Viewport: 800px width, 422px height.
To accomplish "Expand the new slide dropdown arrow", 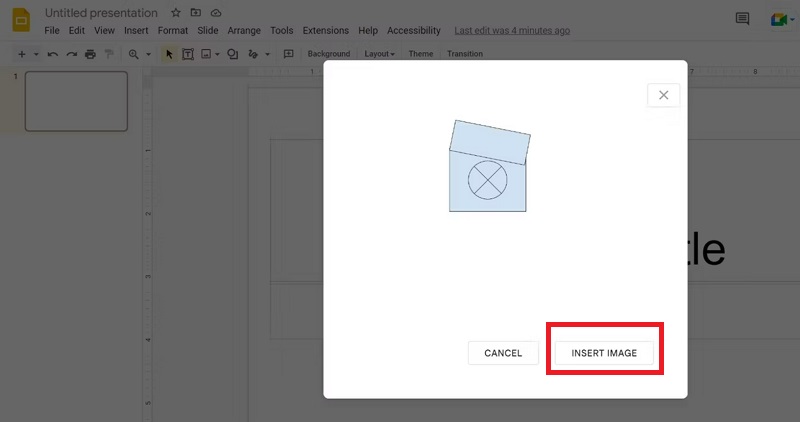I will (x=36, y=54).
